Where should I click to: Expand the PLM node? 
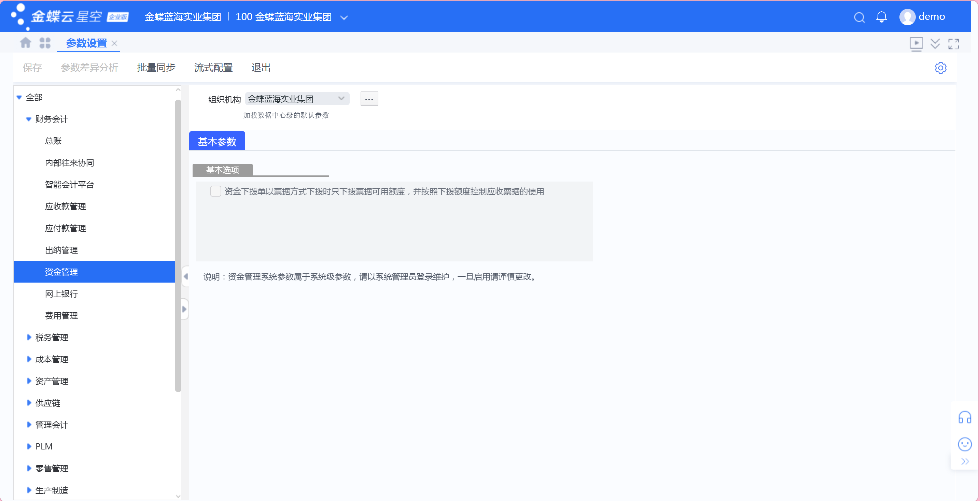point(29,446)
